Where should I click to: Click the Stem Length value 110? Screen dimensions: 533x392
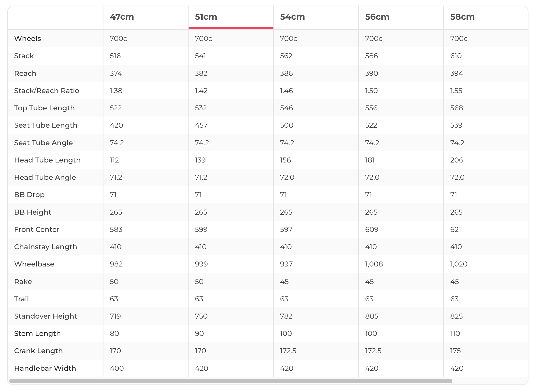pyautogui.click(x=455, y=333)
